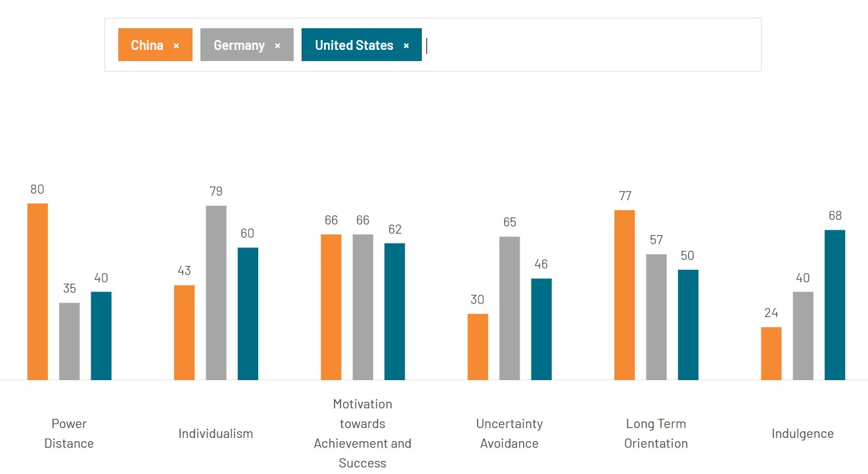The image size is (868, 474).
Task: Select the gray Germany country tag
Action: click(237, 45)
